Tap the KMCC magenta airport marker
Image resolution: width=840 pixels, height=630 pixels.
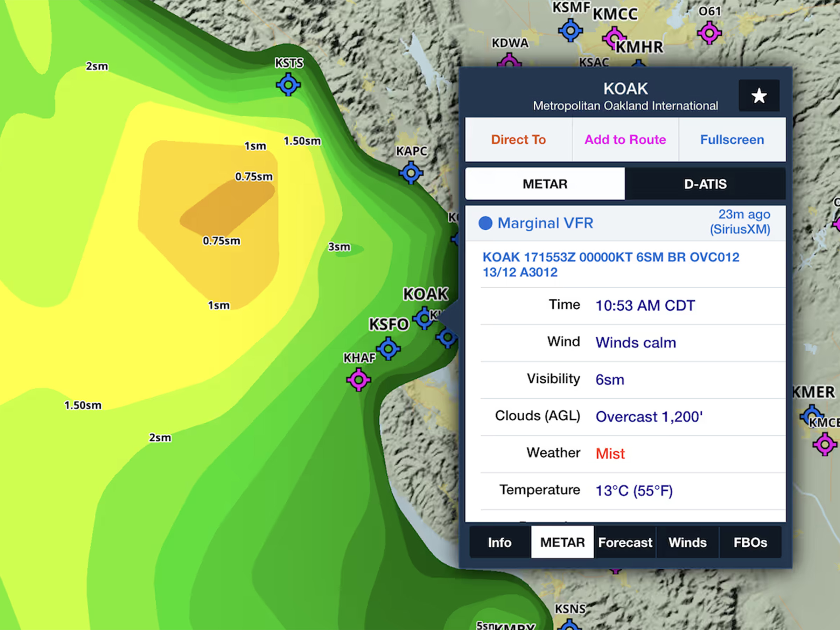613,37
